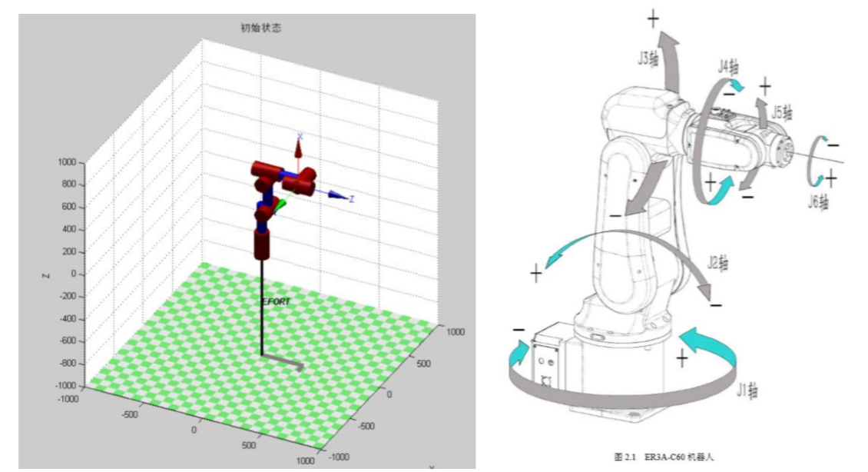Select the J3轴 label
Image resolution: width=868 pixels, height=472 pixels.
pyautogui.click(x=648, y=58)
